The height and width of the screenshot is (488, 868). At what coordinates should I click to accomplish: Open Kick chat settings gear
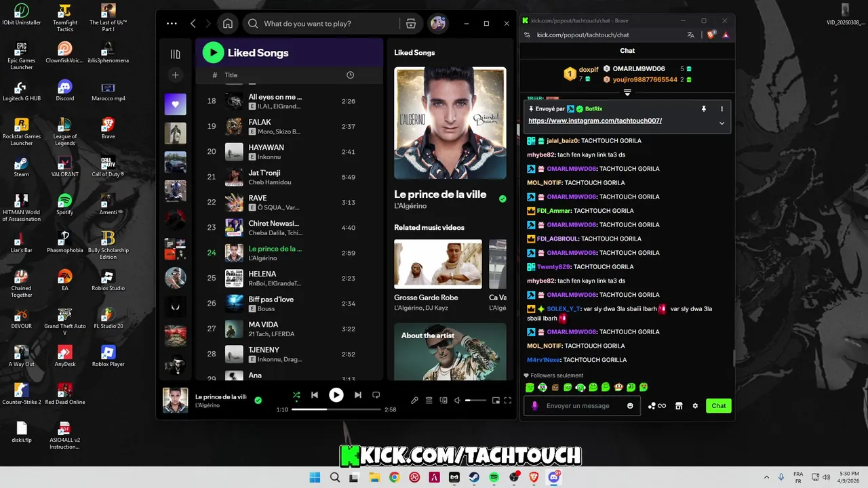pos(695,406)
